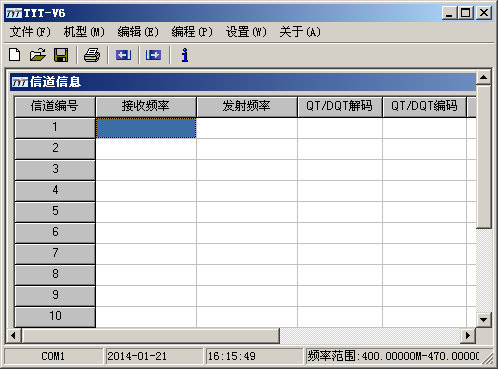The height and width of the screenshot is (369, 498).
Task: Click the 接收频率 cell in channel 2
Action: 146,149
